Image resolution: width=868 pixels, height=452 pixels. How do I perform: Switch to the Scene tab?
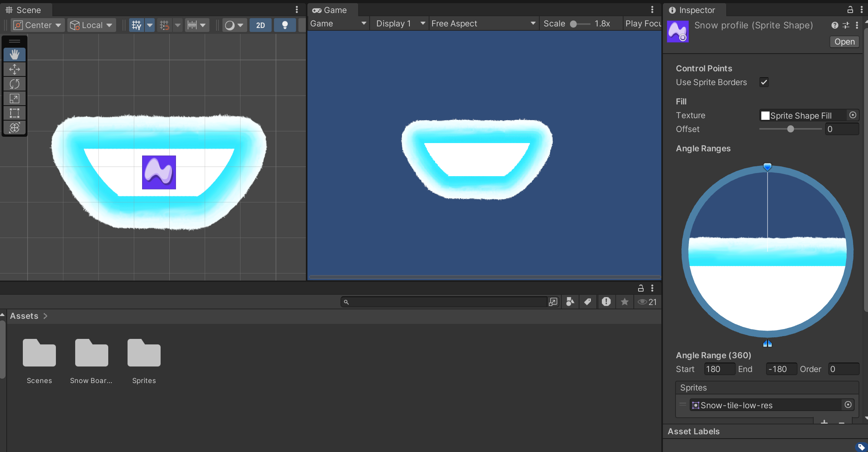24,10
